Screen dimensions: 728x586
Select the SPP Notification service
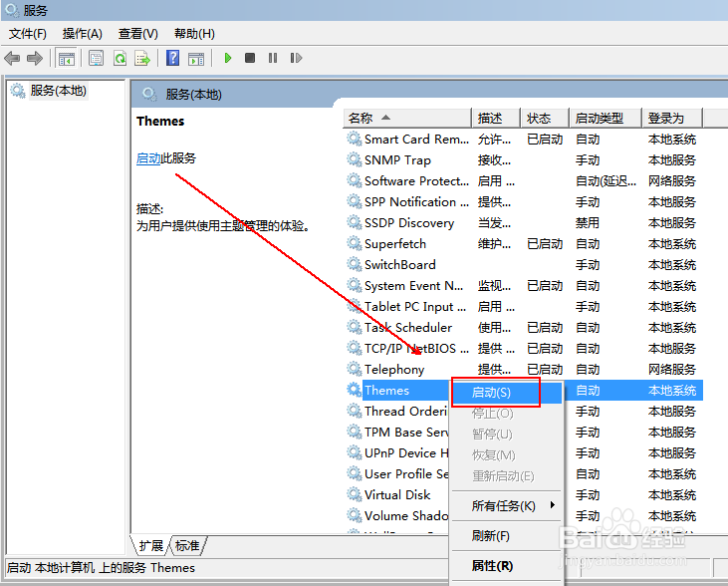click(x=524, y=202)
